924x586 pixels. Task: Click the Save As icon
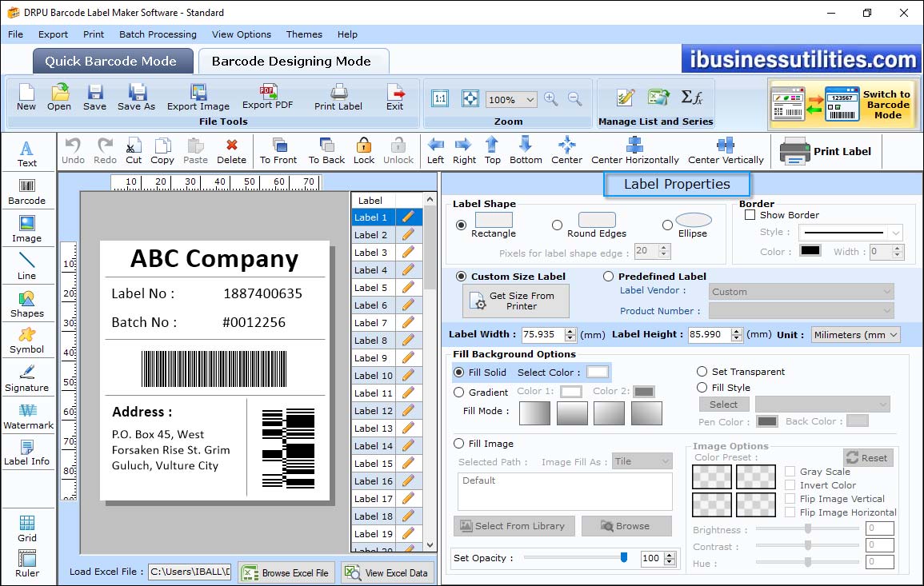(136, 98)
